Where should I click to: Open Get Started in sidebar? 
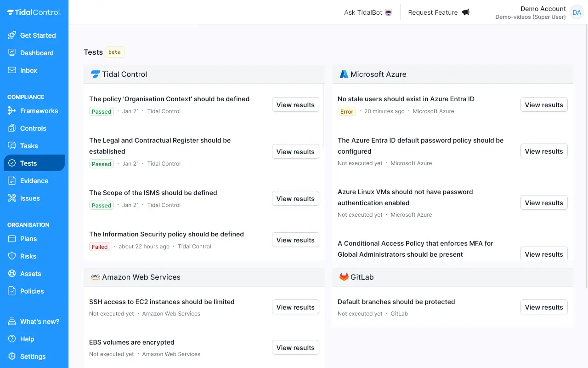34,35
